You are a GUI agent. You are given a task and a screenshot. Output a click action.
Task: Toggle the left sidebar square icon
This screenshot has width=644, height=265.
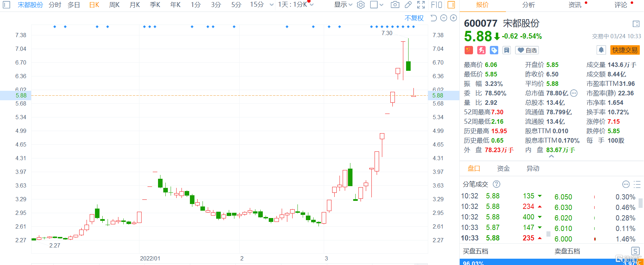[6, 5]
